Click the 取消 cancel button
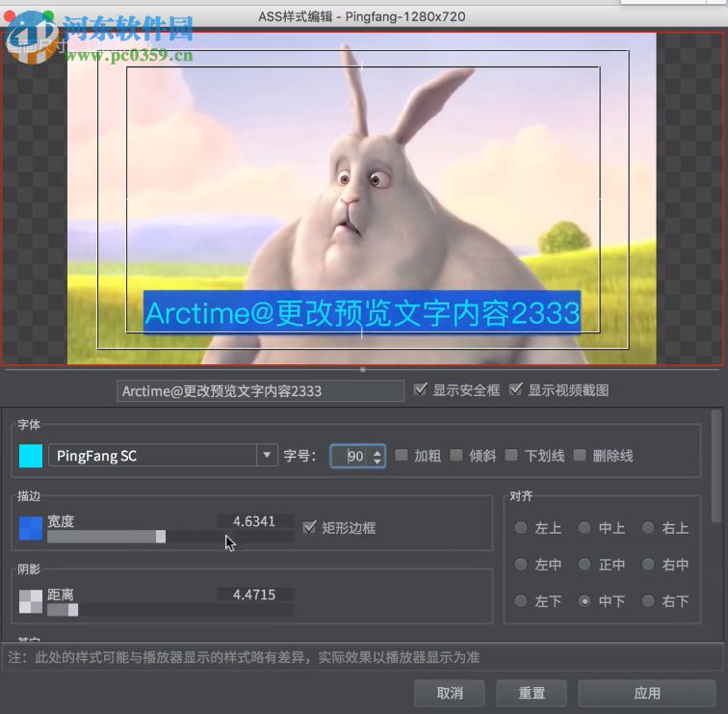 [x=450, y=693]
